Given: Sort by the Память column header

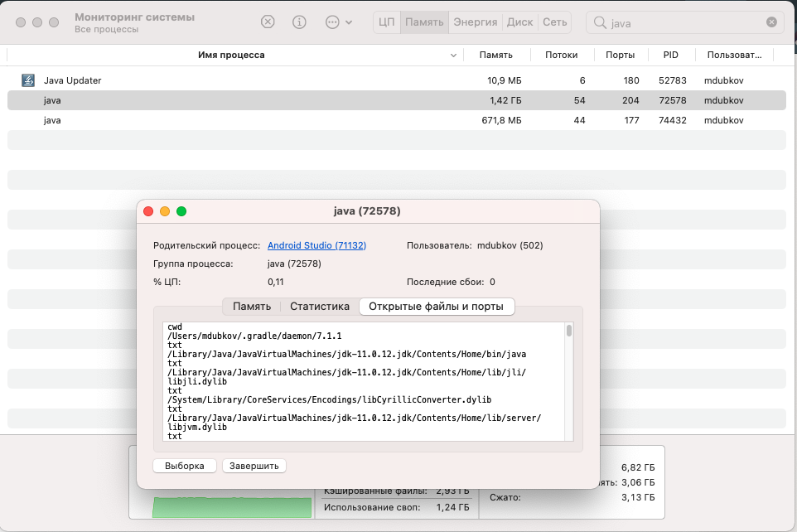Looking at the screenshot, I should point(496,55).
